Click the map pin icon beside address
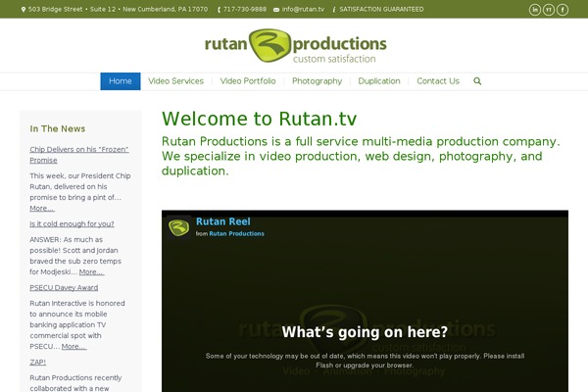 pyautogui.click(x=24, y=10)
